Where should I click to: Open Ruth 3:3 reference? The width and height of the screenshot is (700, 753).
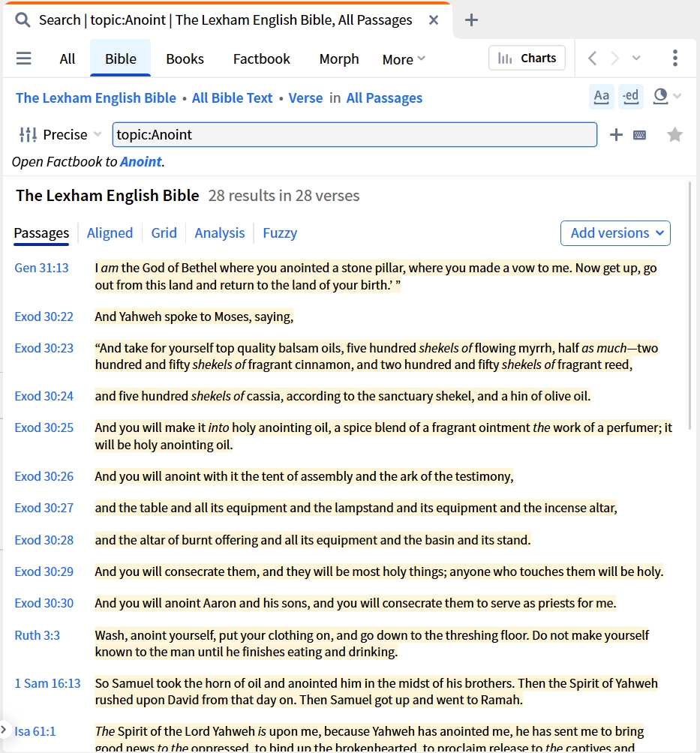click(37, 635)
